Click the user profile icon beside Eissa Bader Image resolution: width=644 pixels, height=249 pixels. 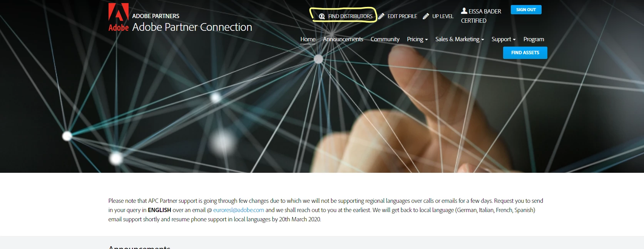pyautogui.click(x=464, y=11)
